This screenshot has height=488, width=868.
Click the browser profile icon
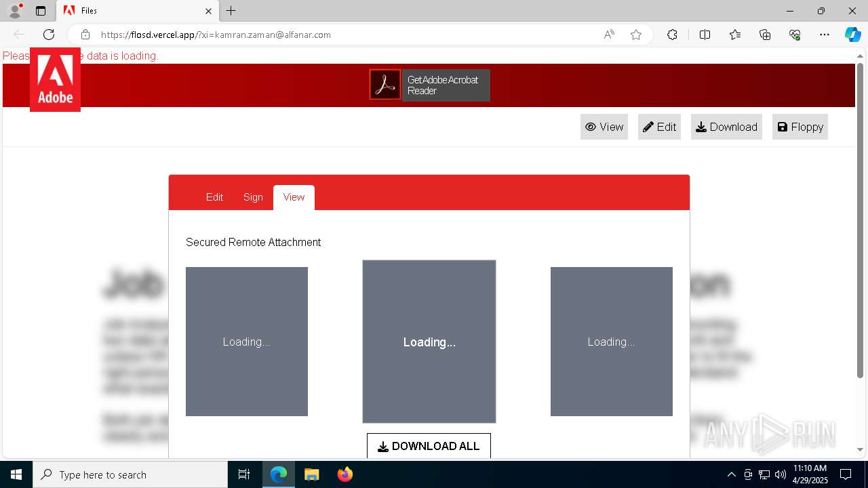(15, 11)
